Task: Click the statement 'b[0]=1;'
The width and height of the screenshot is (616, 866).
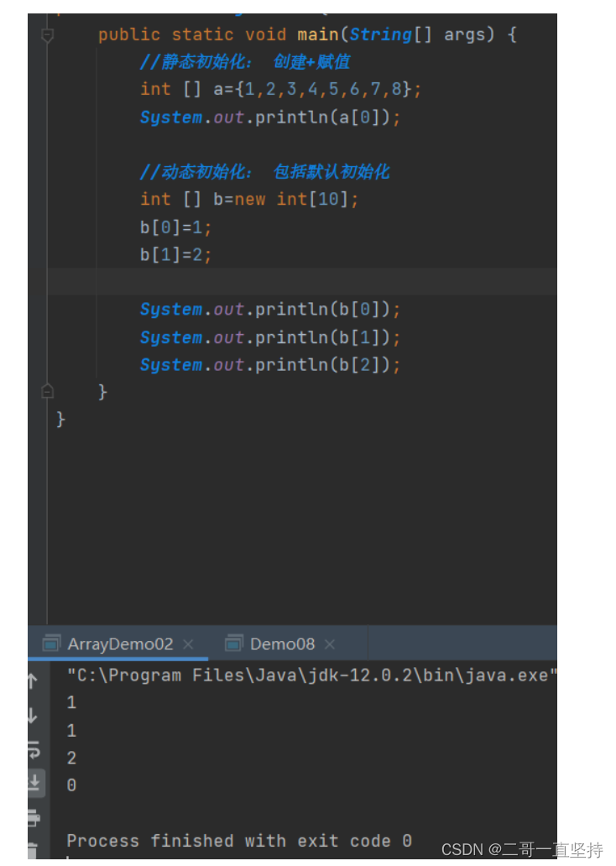Action: (x=175, y=227)
